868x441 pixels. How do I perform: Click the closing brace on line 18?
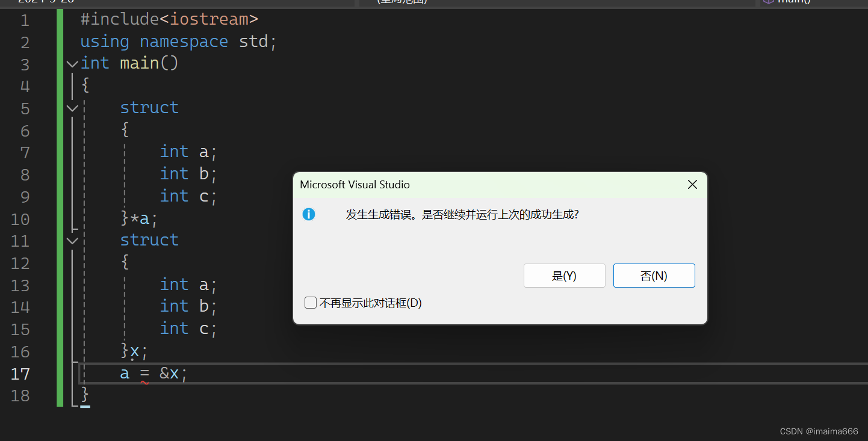(x=85, y=395)
